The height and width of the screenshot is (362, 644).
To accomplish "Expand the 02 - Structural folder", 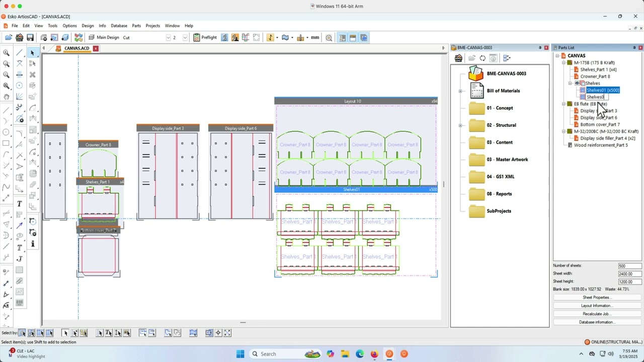I will coord(460,125).
